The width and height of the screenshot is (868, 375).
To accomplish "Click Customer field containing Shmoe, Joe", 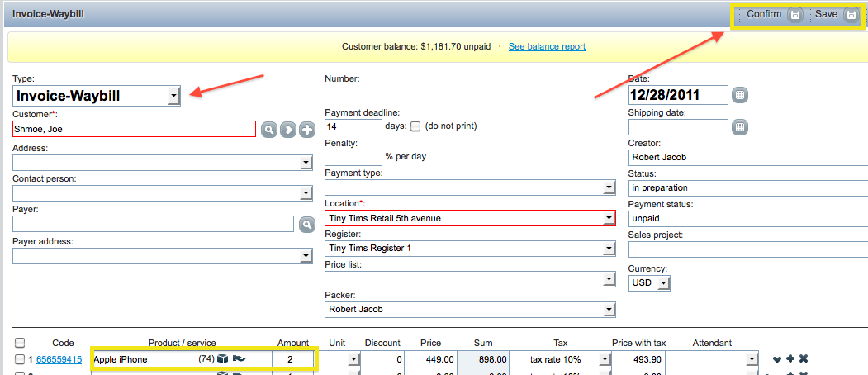I will coord(134,129).
